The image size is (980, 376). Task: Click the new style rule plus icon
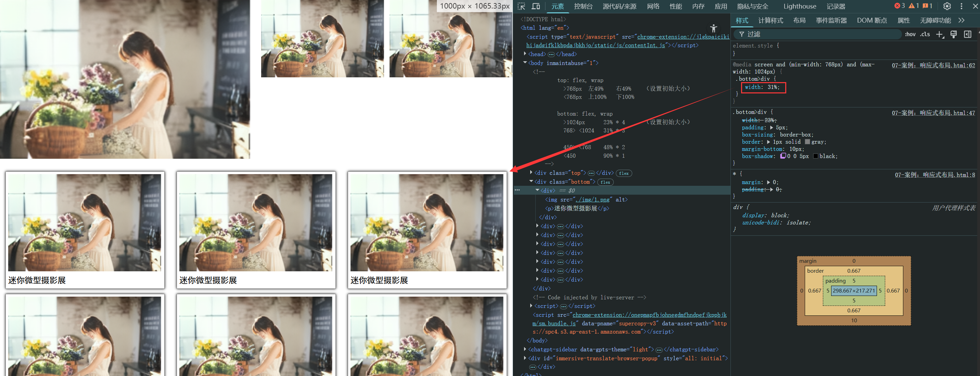[x=939, y=34]
